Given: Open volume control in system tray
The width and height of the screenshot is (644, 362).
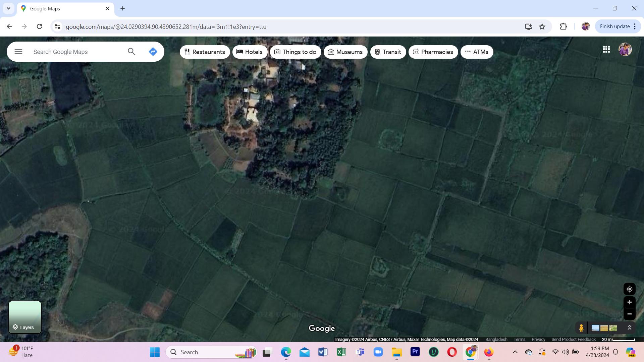Looking at the screenshot, I should pos(566,352).
